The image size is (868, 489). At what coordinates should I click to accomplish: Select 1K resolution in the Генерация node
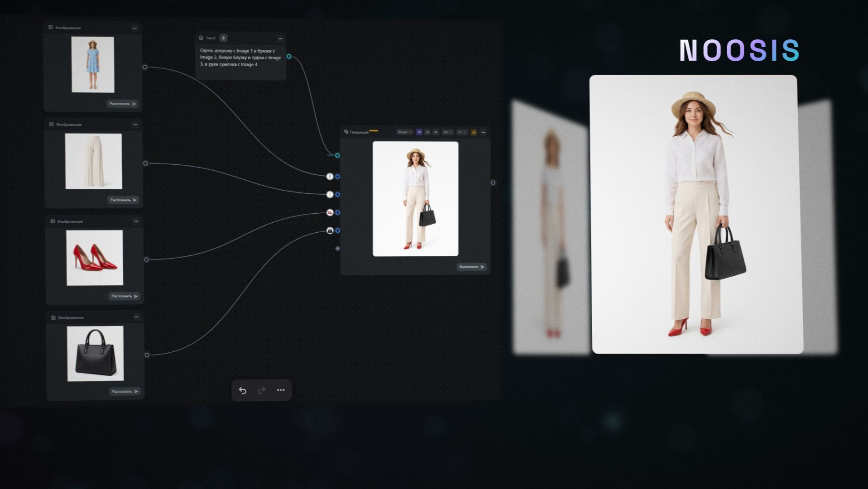(x=419, y=132)
